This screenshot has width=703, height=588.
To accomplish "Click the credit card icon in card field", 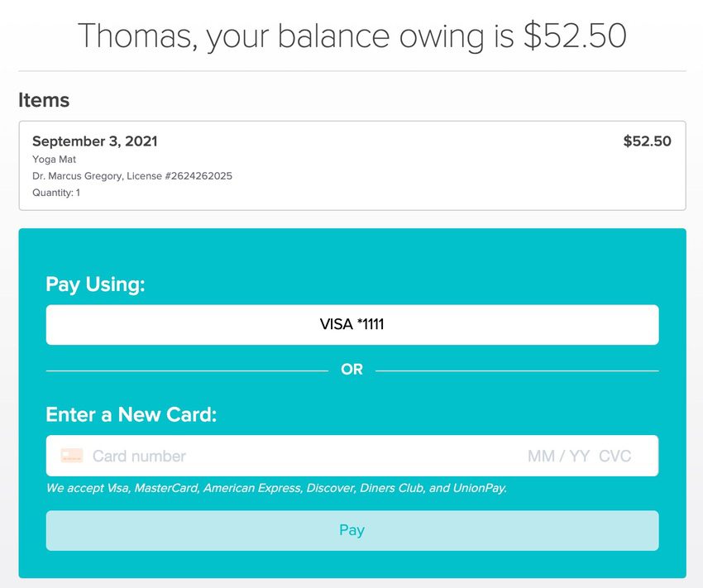I will coord(72,456).
